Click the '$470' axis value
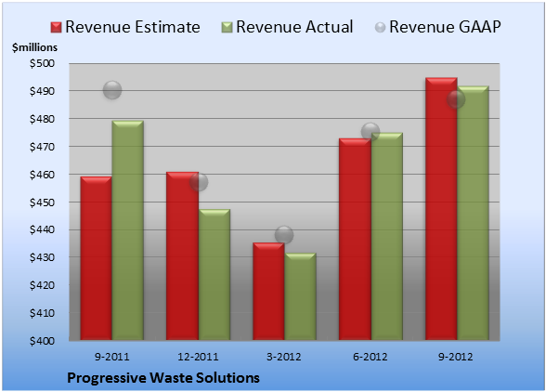 [x=42, y=147]
